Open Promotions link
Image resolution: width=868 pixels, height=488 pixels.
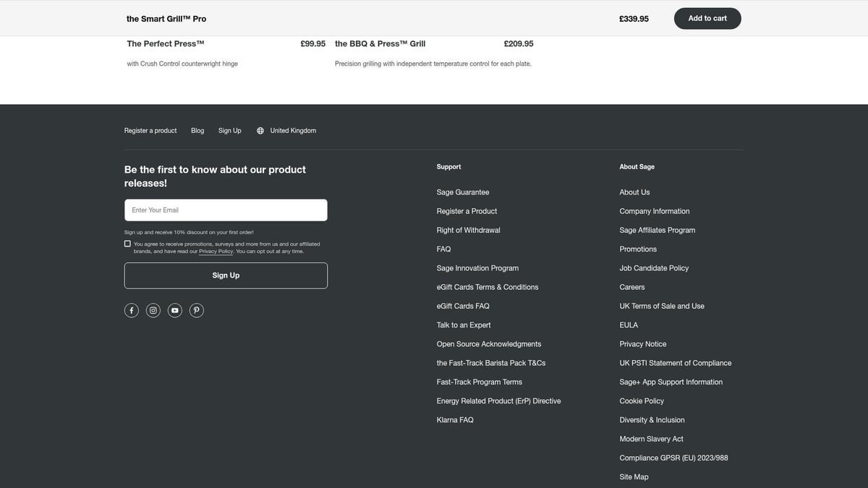[638, 249]
